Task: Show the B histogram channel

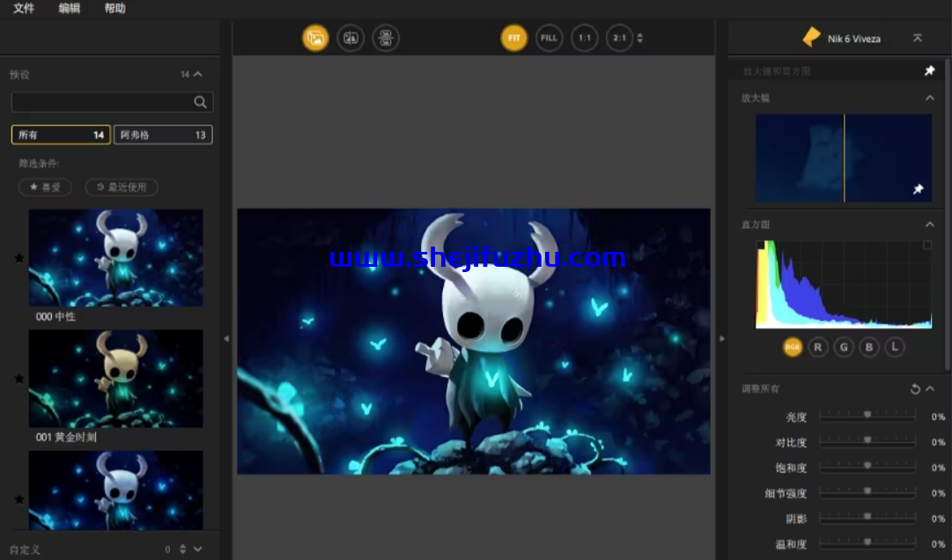Action: (x=869, y=347)
